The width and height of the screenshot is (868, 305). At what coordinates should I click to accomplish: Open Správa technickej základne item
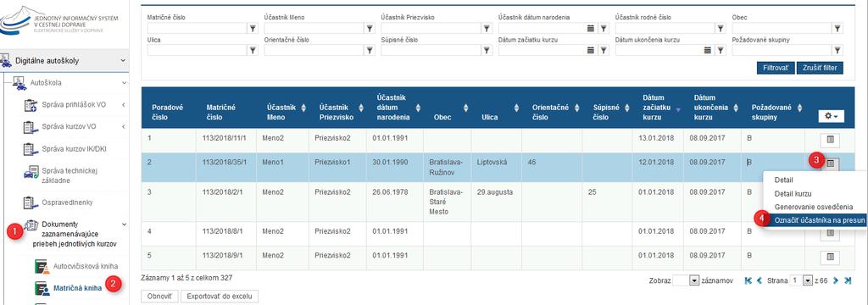point(70,175)
